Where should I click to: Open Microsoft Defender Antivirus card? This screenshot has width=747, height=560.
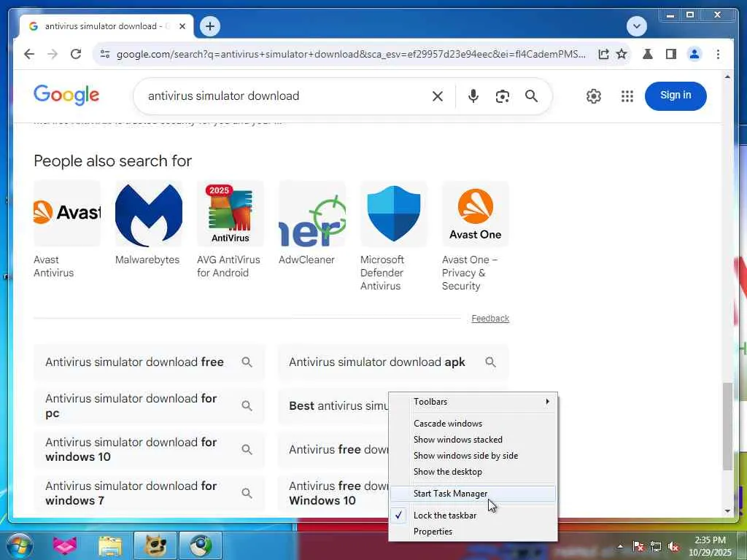(x=393, y=236)
